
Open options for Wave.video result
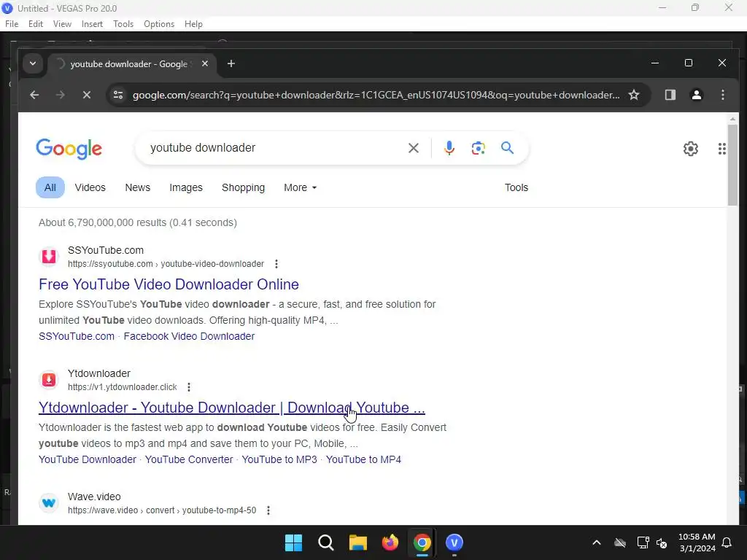[x=268, y=510]
